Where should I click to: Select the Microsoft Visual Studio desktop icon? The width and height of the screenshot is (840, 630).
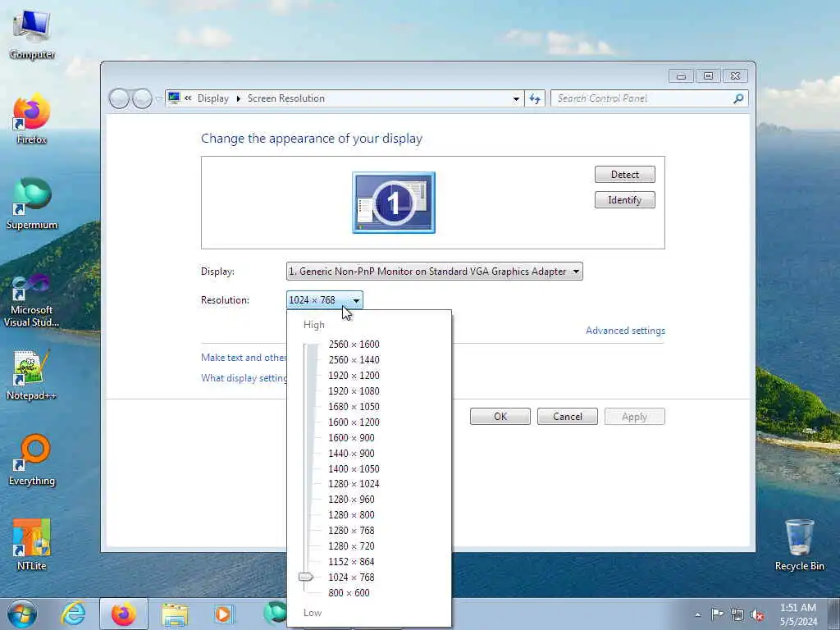click(32, 300)
